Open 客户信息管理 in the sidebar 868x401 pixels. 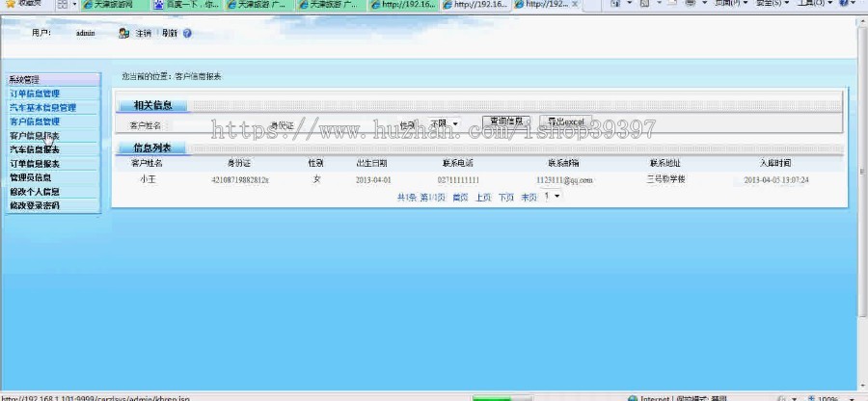pos(35,121)
